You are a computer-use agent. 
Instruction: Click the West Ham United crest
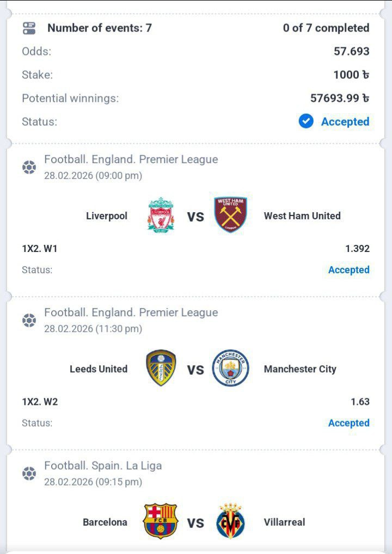point(231,215)
